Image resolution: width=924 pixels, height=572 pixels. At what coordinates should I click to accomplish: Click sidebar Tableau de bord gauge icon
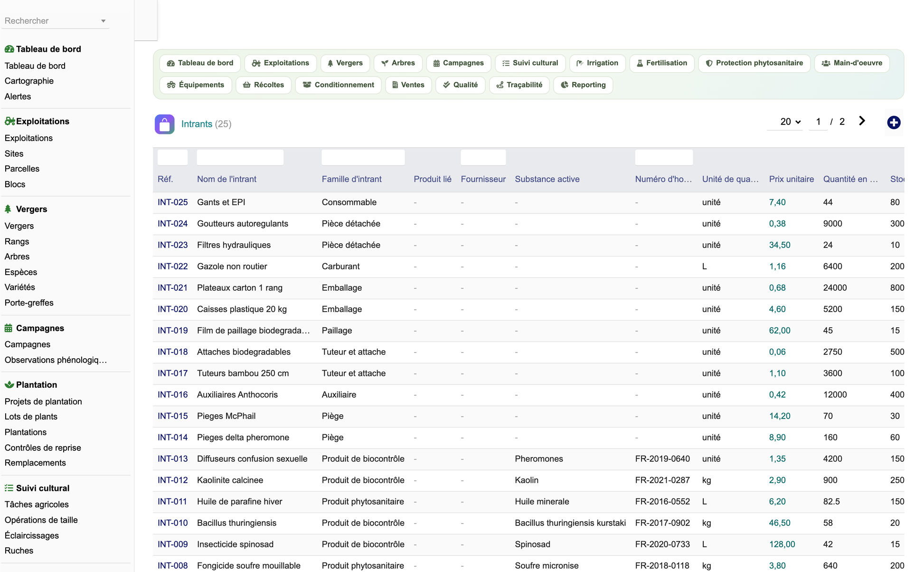point(9,49)
